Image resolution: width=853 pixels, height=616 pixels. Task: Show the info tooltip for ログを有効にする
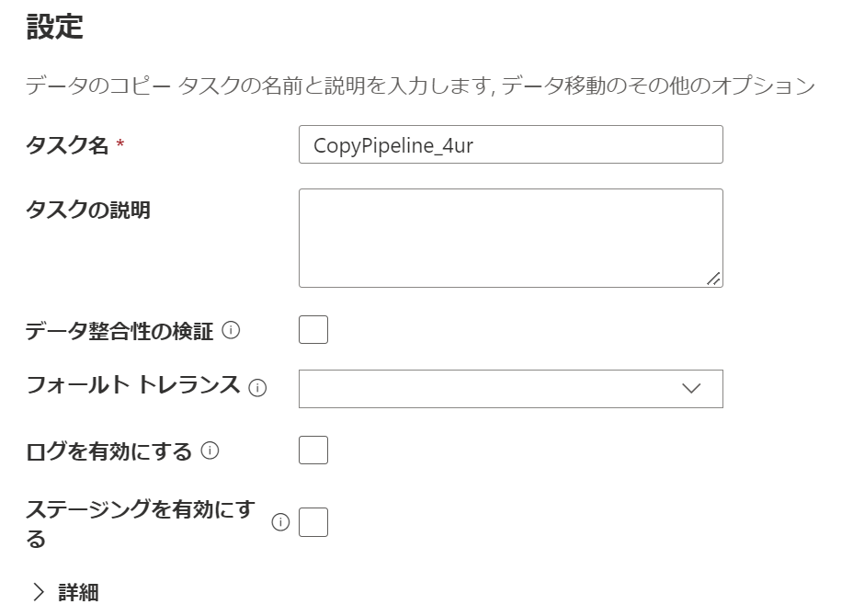(210, 451)
